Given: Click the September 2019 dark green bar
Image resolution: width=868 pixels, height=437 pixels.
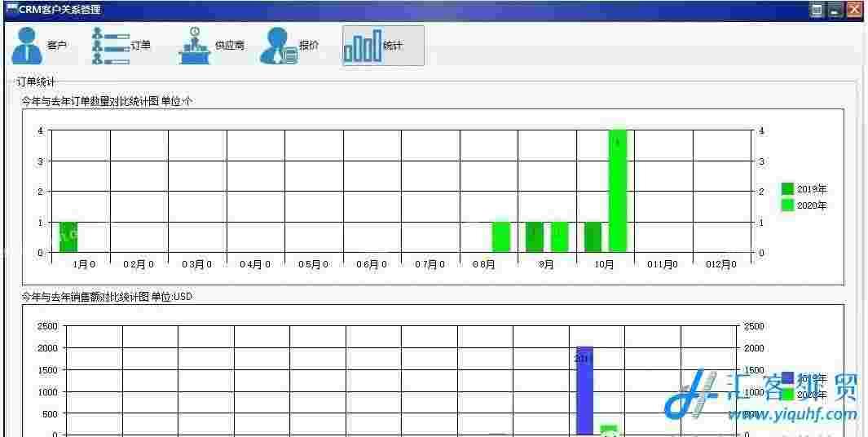Looking at the screenshot, I should pos(535,237).
